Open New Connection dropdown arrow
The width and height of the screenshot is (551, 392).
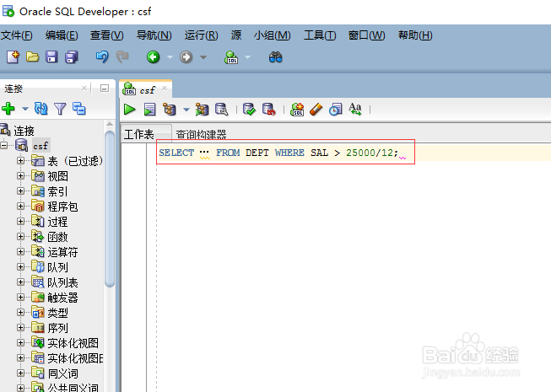coord(25,109)
